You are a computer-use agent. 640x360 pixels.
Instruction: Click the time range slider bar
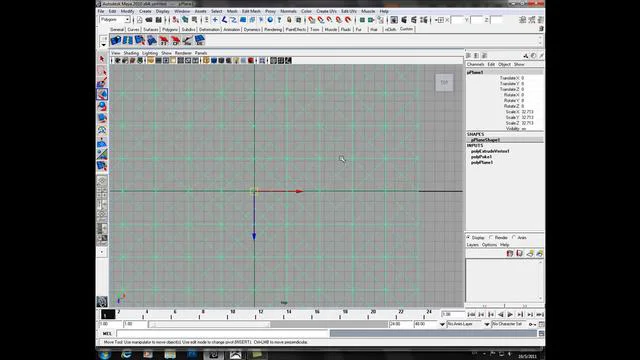[209, 324]
